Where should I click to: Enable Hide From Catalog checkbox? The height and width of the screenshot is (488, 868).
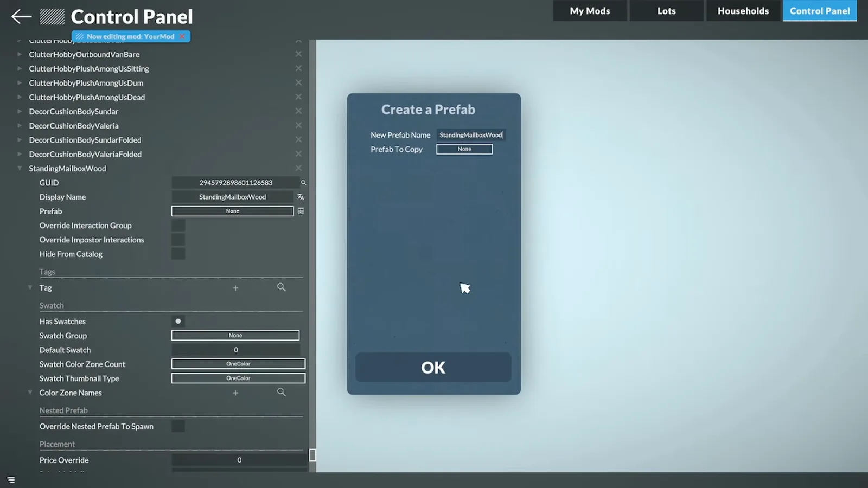point(178,254)
